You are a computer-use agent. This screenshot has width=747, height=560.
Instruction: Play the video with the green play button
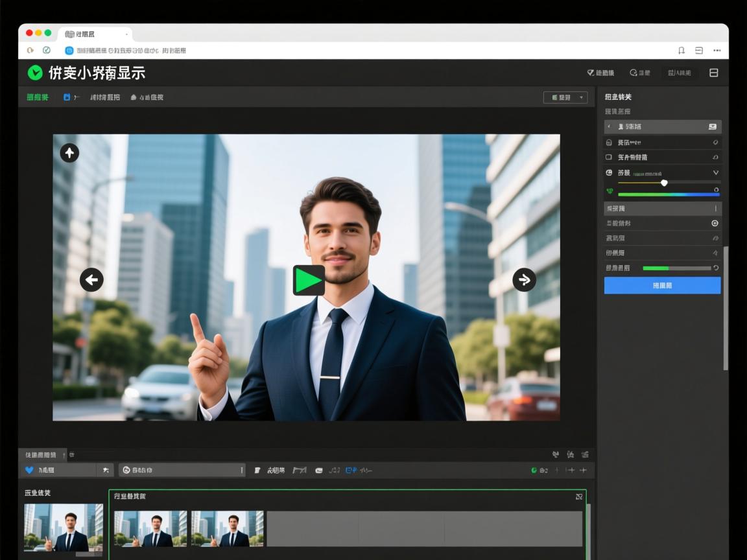[x=309, y=280]
